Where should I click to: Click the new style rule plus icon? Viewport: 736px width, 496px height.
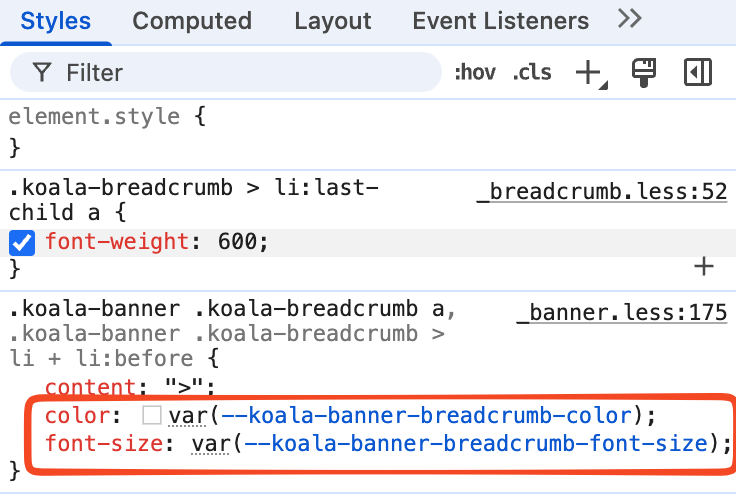click(x=588, y=73)
